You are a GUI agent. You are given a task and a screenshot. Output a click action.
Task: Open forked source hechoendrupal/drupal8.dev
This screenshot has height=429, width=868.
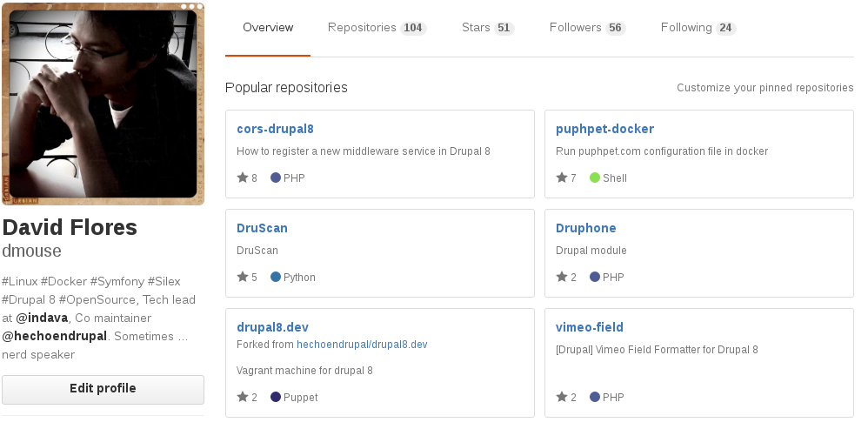click(362, 345)
